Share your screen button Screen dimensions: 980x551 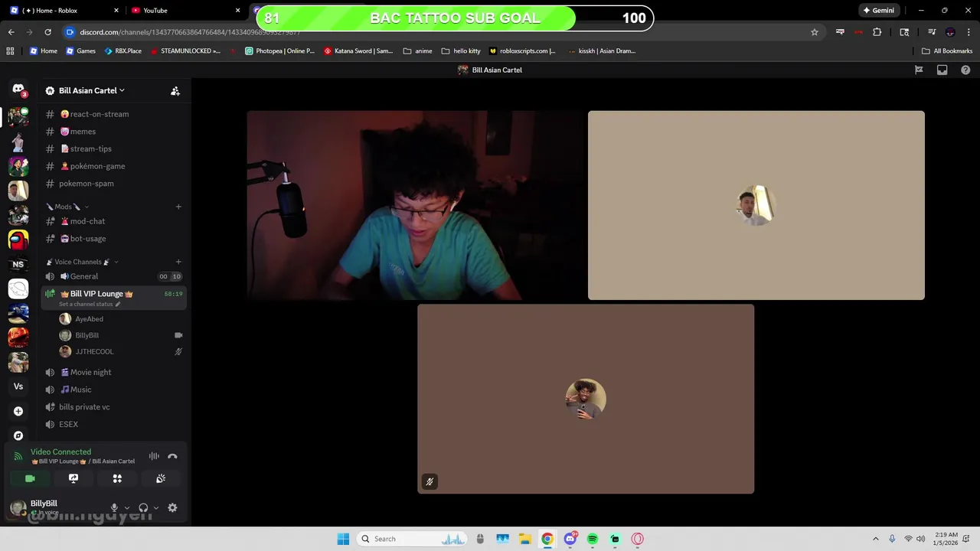tap(73, 478)
